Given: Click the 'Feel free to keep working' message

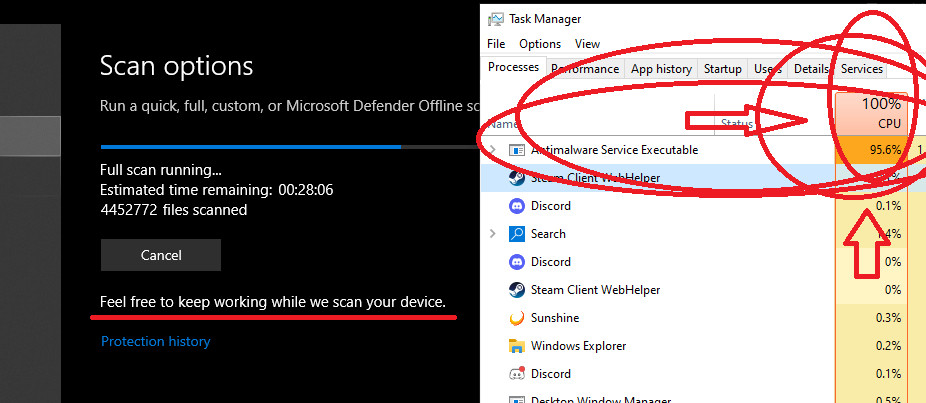Looking at the screenshot, I should 272,302.
